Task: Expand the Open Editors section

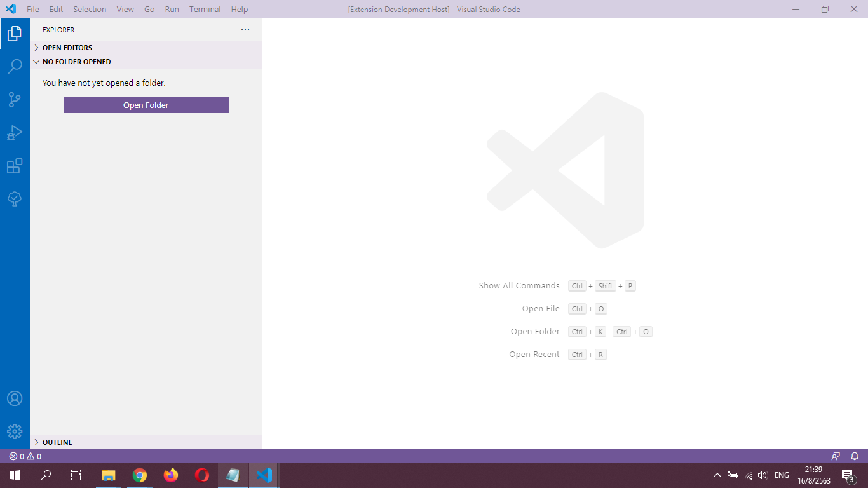Action: (146, 48)
